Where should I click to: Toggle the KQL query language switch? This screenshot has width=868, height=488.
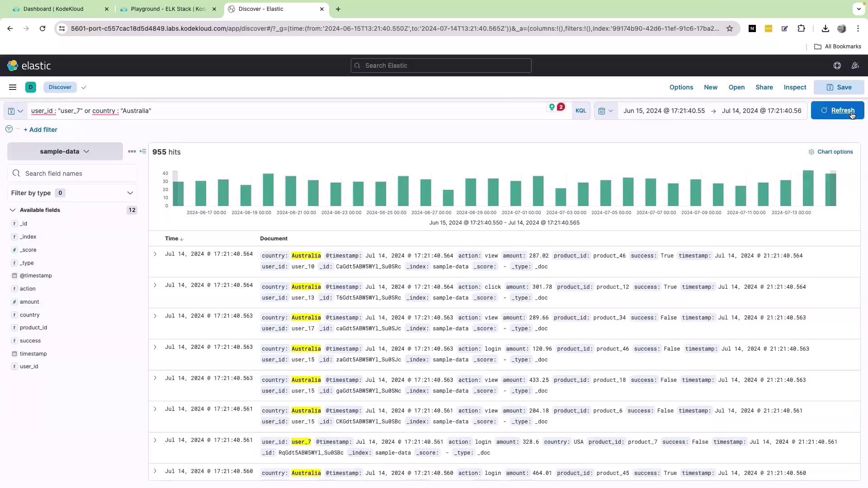[580, 111]
